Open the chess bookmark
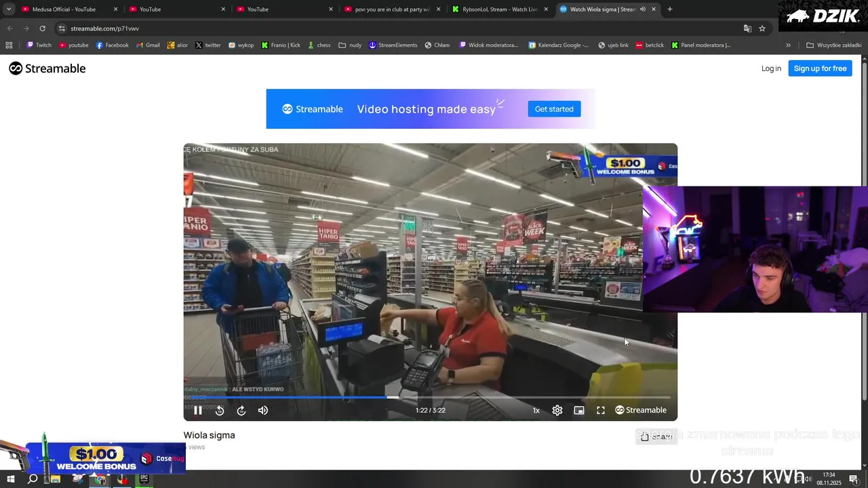Image resolution: width=868 pixels, height=488 pixels. click(x=319, y=45)
